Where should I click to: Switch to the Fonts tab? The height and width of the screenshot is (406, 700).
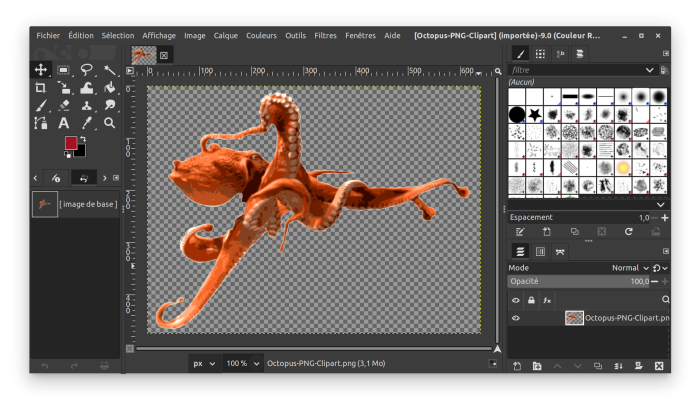point(560,54)
